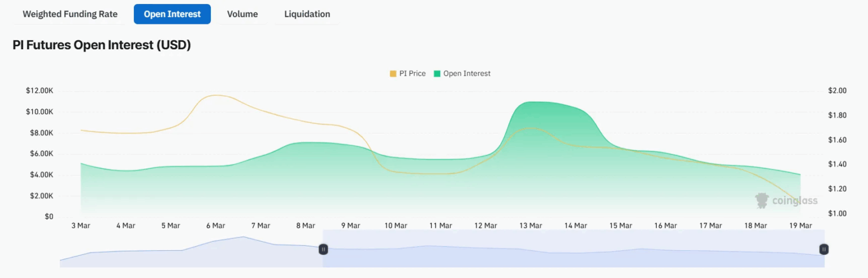Image resolution: width=868 pixels, height=278 pixels.
Task: Switch to the Weighted Funding Rate tab
Action: 70,14
